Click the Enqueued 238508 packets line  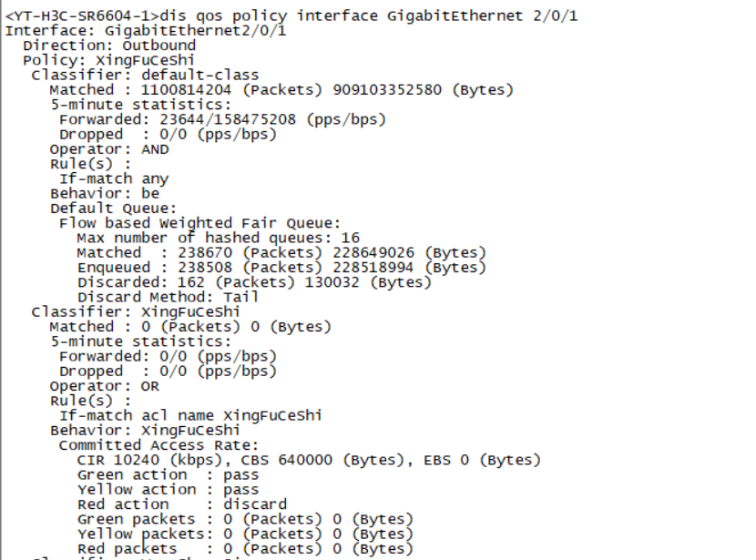[x=281, y=268]
